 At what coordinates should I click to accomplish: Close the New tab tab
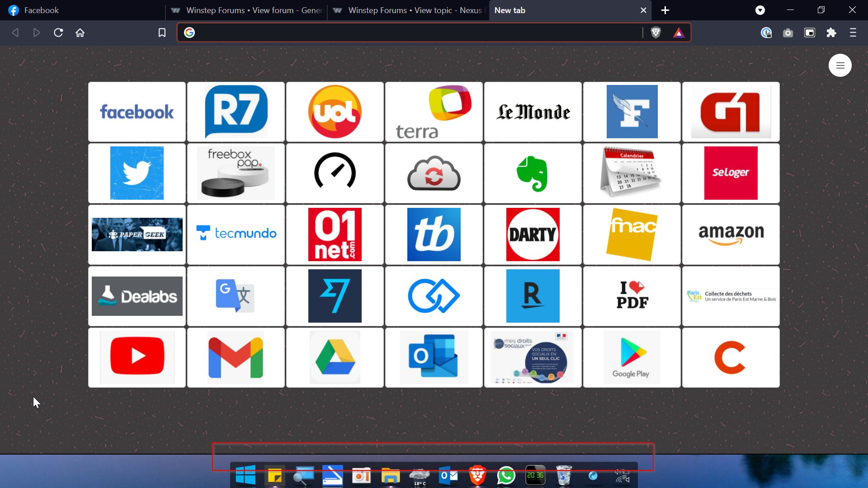coord(643,10)
